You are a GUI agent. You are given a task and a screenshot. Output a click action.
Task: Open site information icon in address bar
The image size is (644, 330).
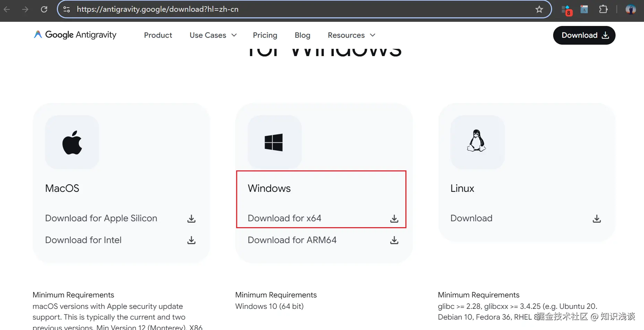coord(67,9)
